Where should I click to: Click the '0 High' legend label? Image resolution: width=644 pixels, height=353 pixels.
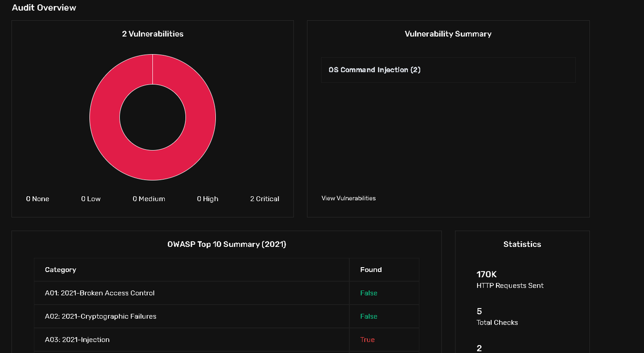pos(208,199)
